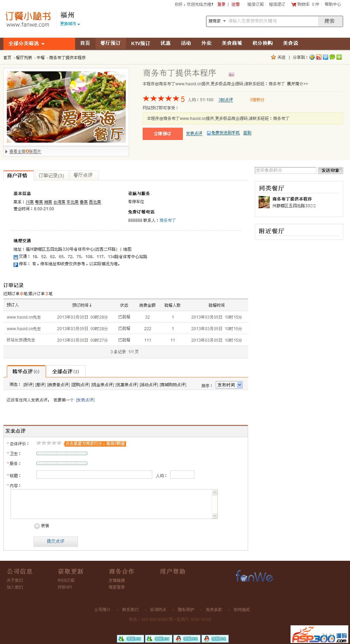350x644 pixels.
Task: Open the 全部点评 (3) tab
Action: click(66, 371)
